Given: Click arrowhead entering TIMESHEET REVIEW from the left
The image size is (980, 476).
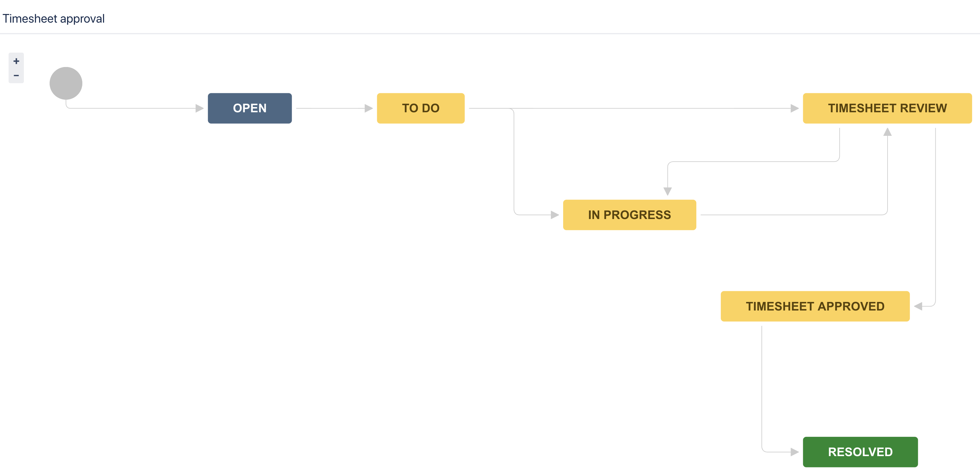Looking at the screenshot, I should pos(794,108).
